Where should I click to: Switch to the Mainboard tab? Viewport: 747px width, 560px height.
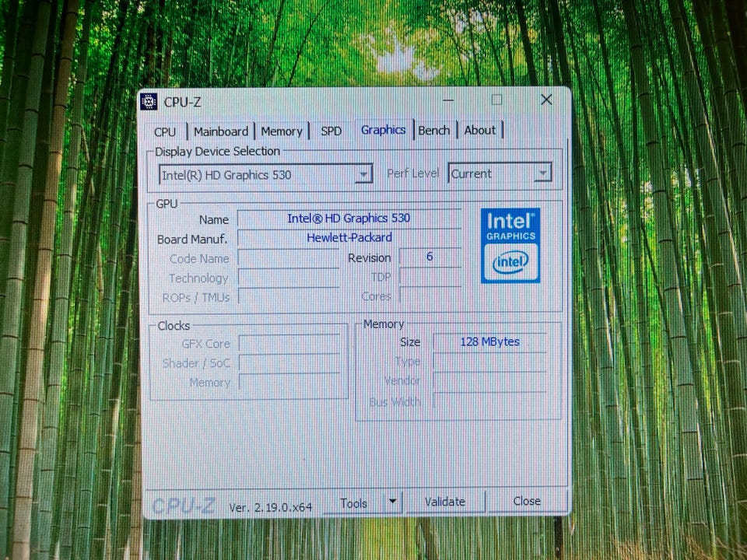pyautogui.click(x=221, y=131)
